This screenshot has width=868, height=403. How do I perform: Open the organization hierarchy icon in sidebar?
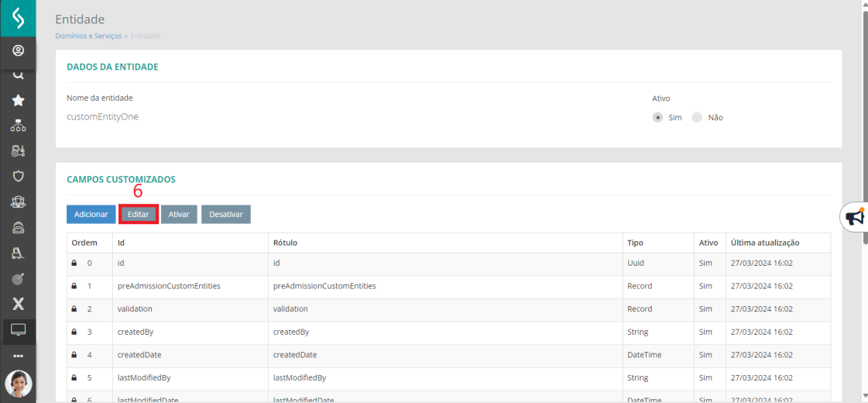point(18,126)
